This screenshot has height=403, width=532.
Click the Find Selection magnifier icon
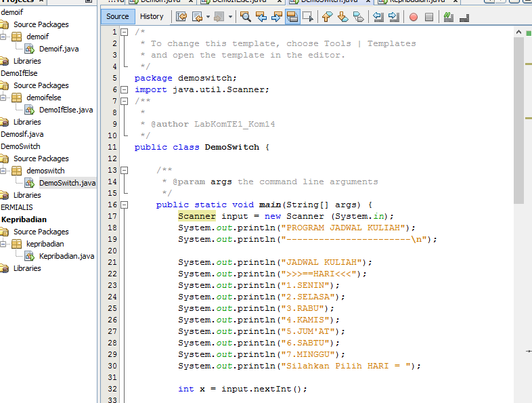[245, 16]
